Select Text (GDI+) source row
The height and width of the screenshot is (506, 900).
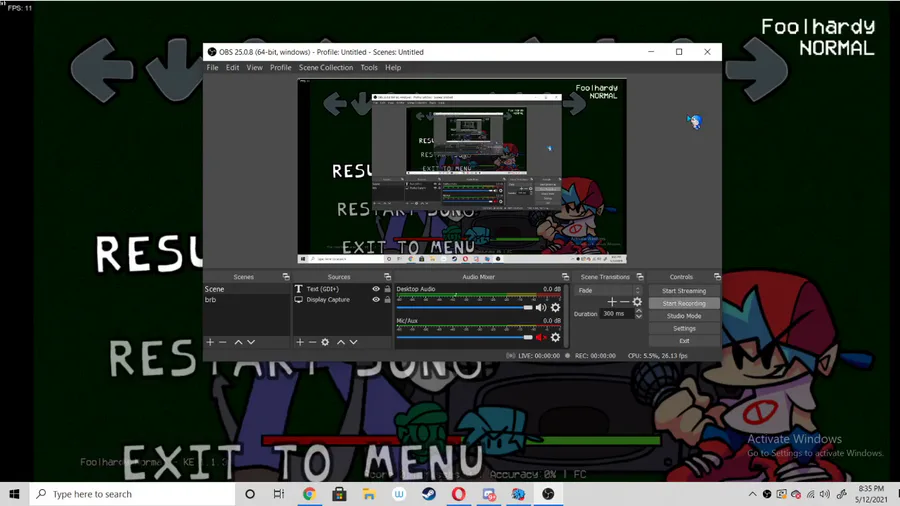[x=342, y=289]
